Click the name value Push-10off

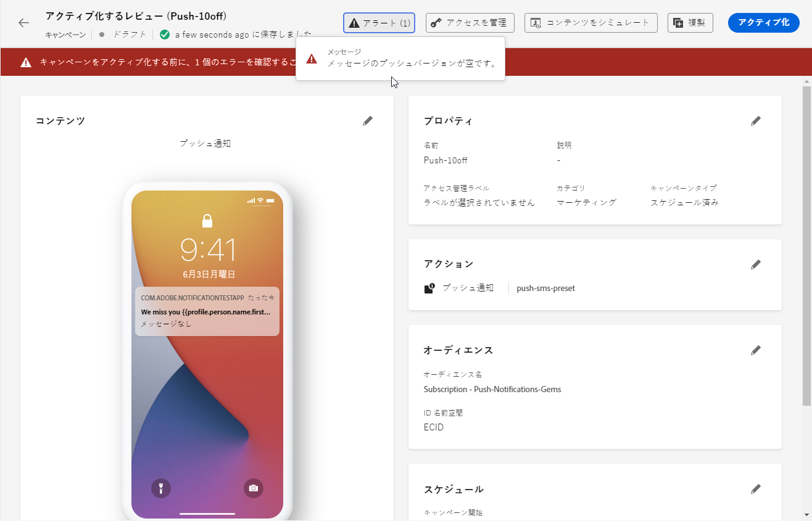pyautogui.click(x=445, y=160)
